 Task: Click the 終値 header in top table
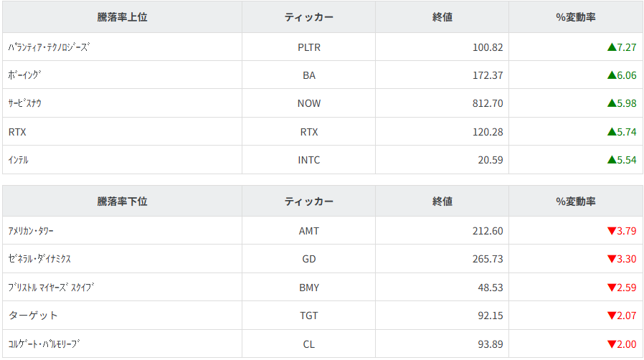(442, 17)
